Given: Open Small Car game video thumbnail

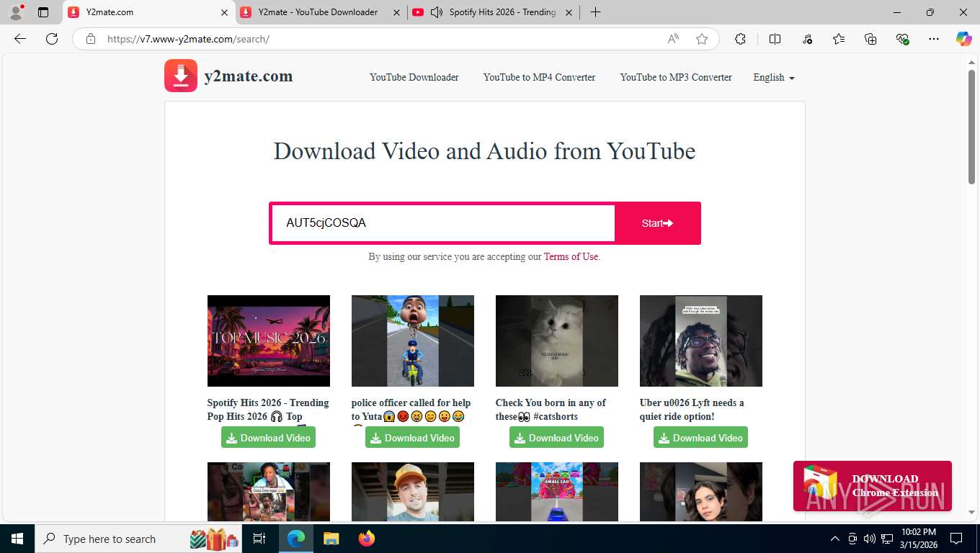Looking at the screenshot, I should coord(557,492).
